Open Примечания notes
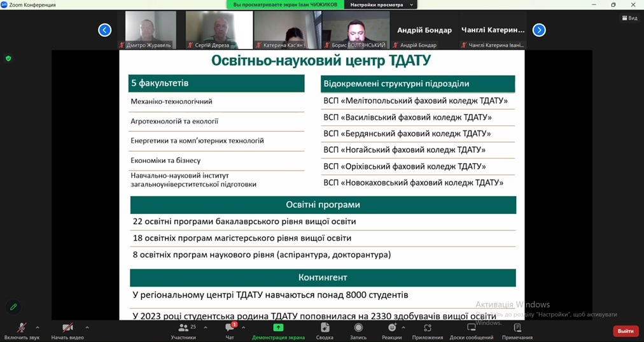 517,331
